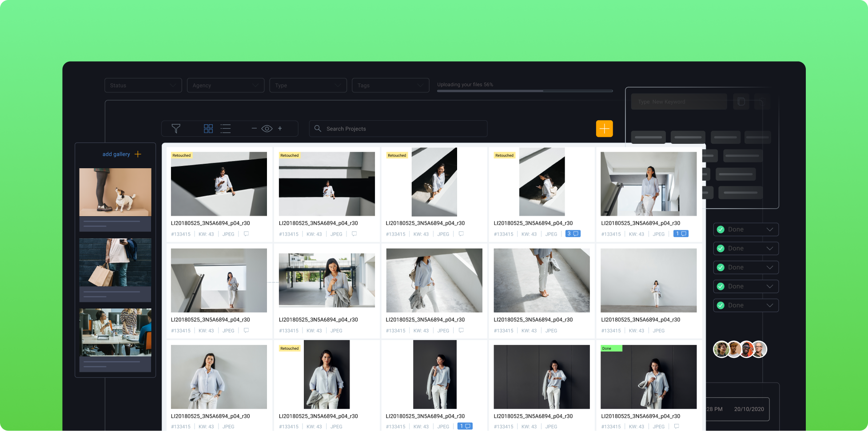868x431 pixels.
Task: Open the Type filter dropdown
Action: click(x=308, y=85)
